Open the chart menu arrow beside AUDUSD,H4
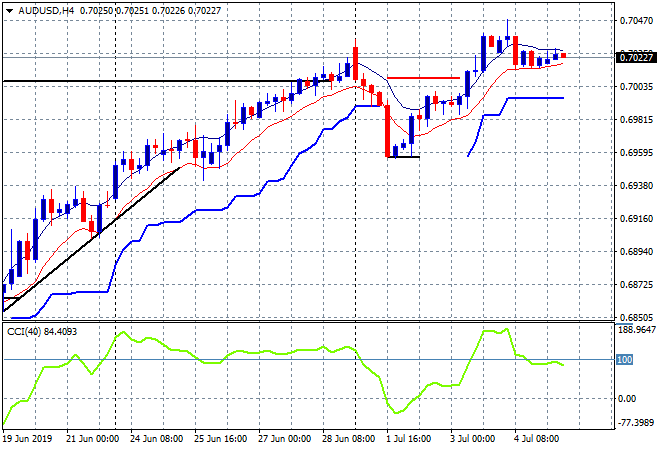The width and height of the screenshot is (660, 450). (x=9, y=11)
